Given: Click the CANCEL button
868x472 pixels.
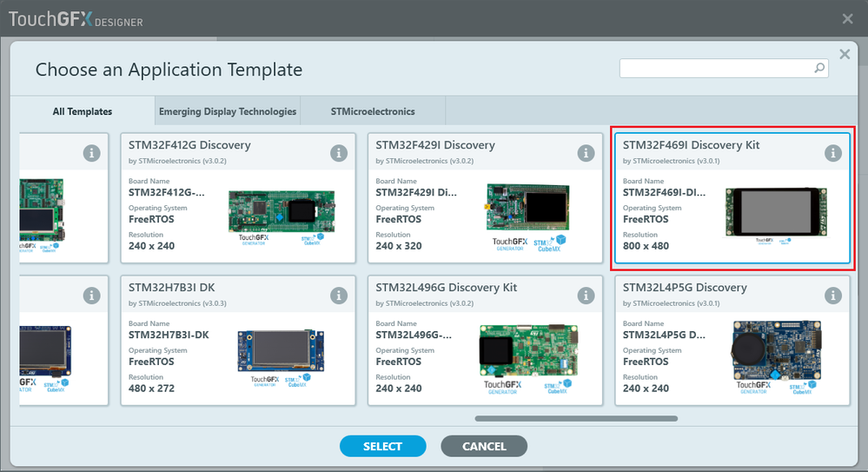Looking at the screenshot, I should tap(484, 446).
